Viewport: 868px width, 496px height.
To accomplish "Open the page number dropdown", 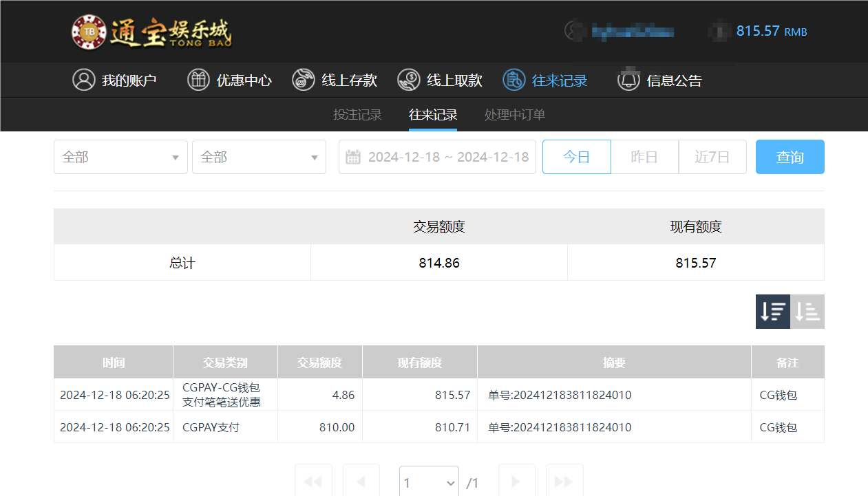I will pos(428,481).
